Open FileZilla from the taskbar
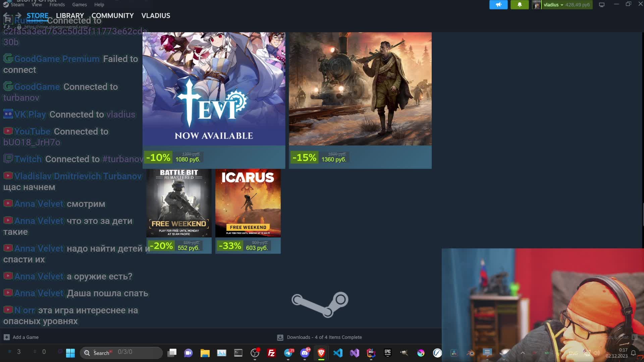 point(271,353)
